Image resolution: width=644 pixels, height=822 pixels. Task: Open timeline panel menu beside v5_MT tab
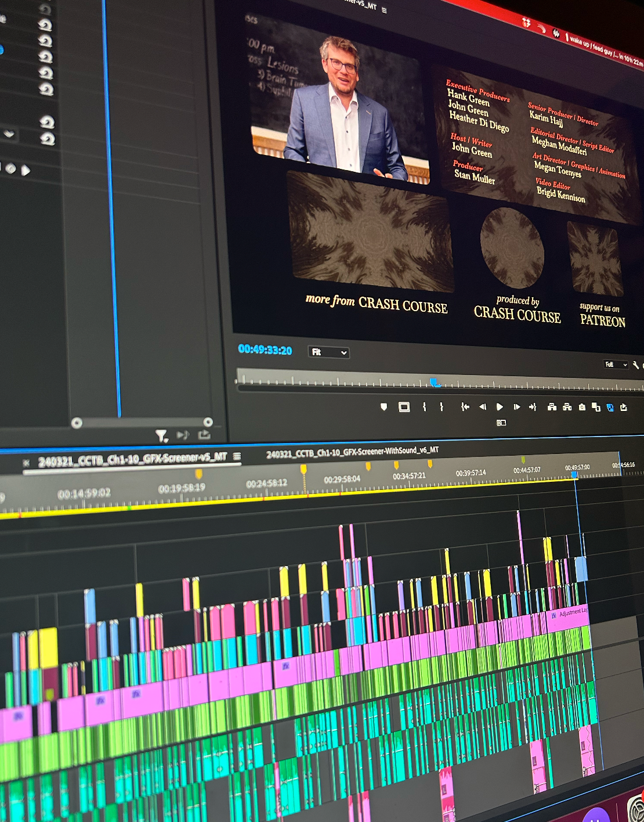(237, 457)
